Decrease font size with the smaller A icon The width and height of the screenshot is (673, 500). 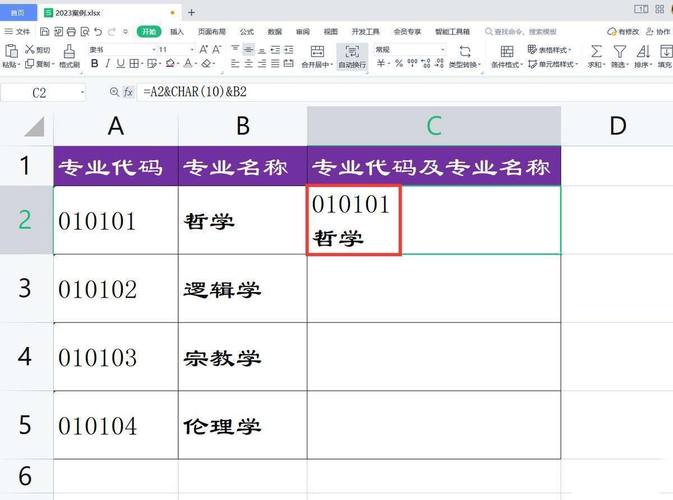coord(217,49)
